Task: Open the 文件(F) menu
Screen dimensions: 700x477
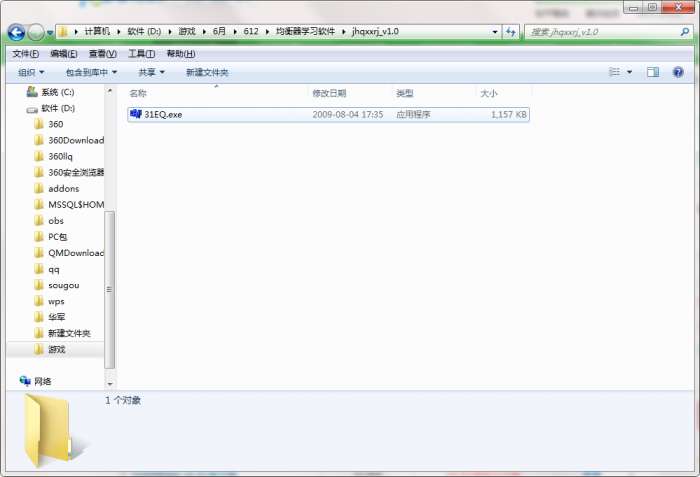Action: coord(25,54)
